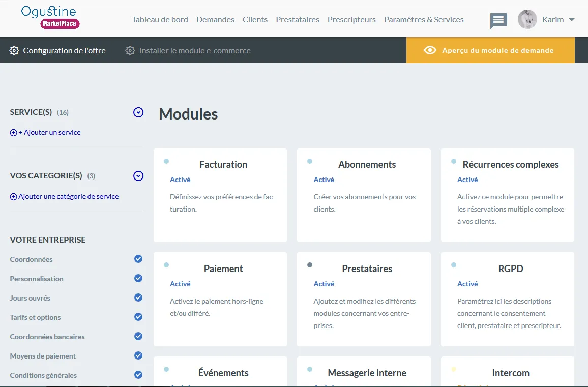
Task: Click the Ogustine MarketPlace logo
Action: pyautogui.click(x=50, y=17)
